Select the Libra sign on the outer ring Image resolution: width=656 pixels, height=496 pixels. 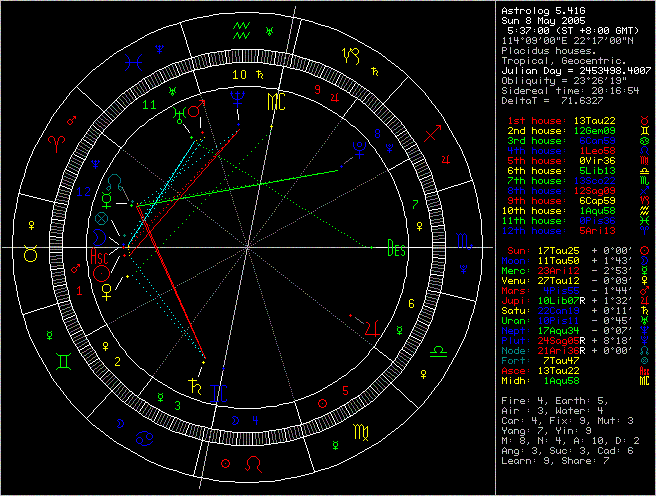[437, 353]
